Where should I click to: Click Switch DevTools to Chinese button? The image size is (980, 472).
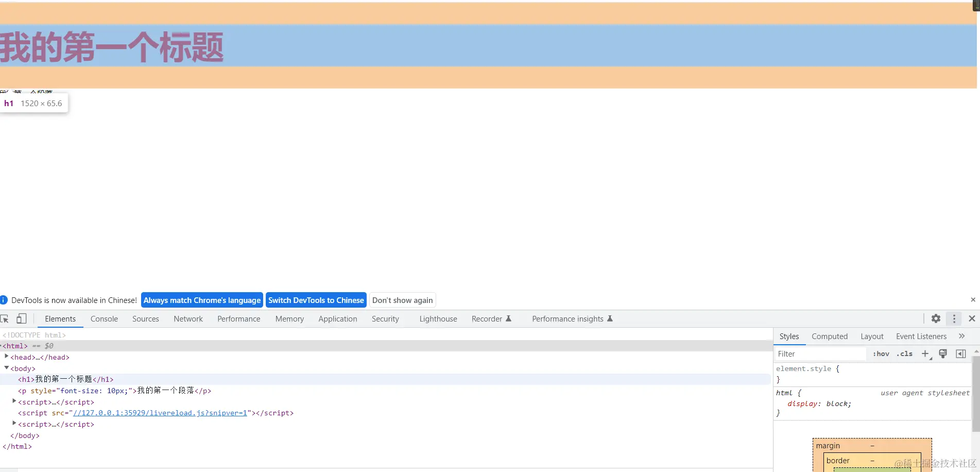click(x=316, y=300)
